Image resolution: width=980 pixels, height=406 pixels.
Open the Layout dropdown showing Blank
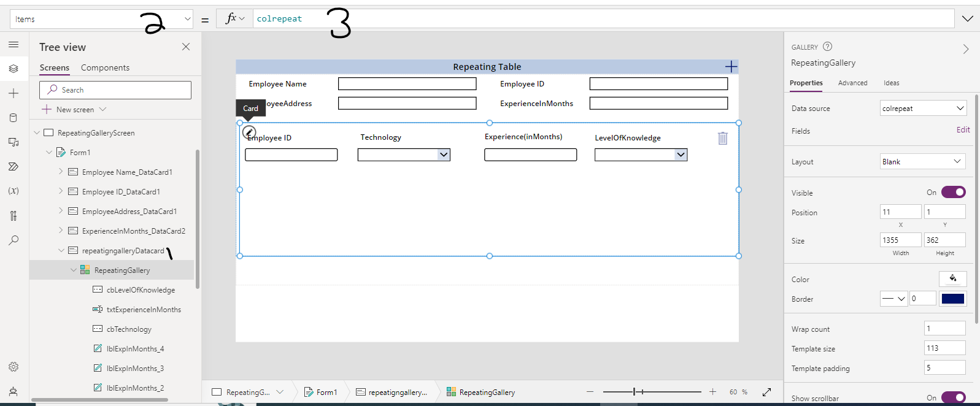coord(923,162)
